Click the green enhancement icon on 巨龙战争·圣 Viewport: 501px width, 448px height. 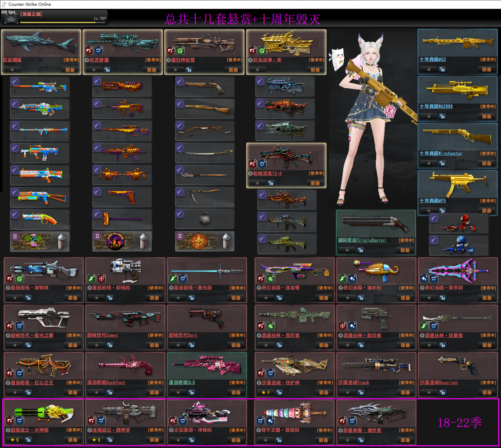coord(262,51)
